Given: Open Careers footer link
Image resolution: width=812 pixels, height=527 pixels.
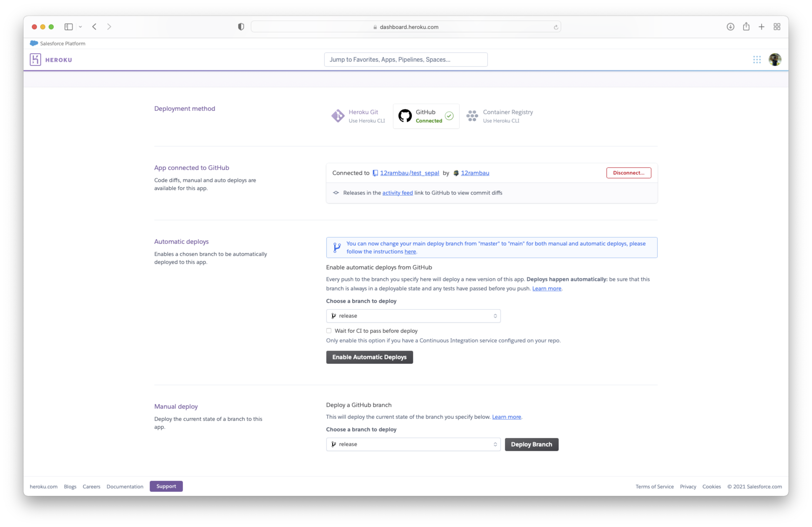Looking at the screenshot, I should [91, 487].
